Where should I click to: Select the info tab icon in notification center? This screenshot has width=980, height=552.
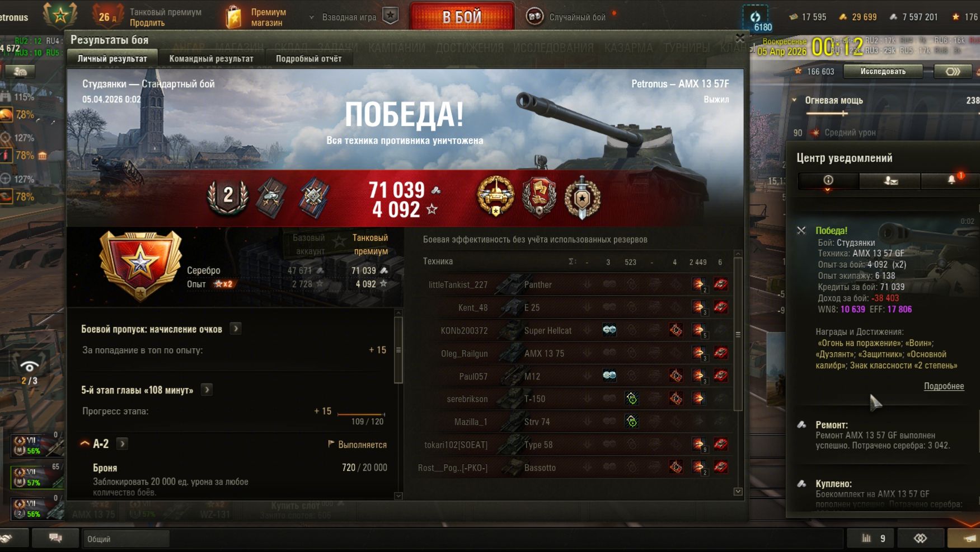coord(828,180)
